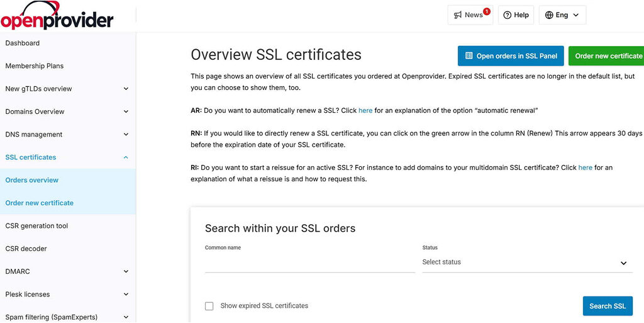Click the 'RI:' bold label

point(195,167)
